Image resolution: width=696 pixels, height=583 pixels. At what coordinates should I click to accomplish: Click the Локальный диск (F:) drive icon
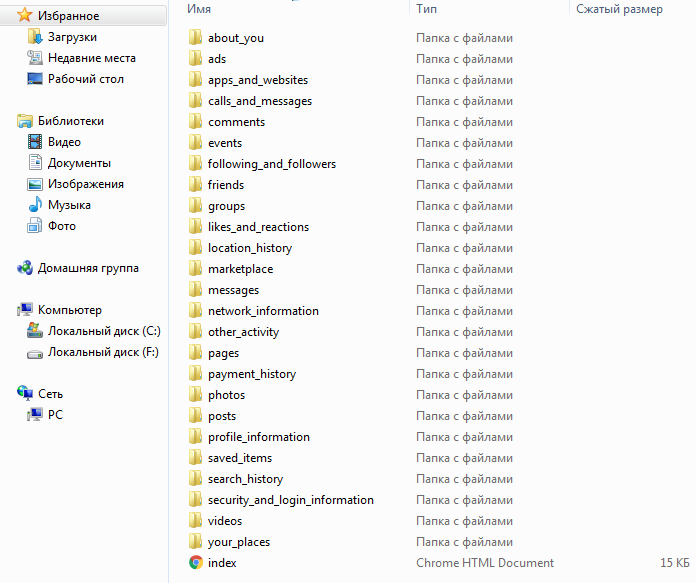(35, 353)
